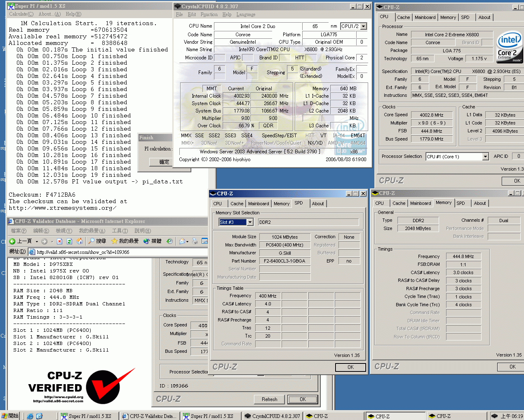Switch to CPU tab in SPD CPU-Z window
524x420 pixels.
click(218, 204)
